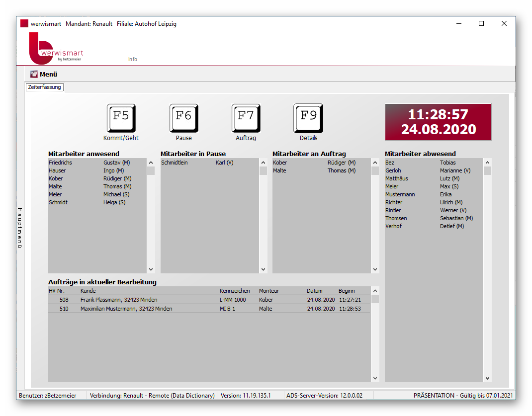The width and height of the screenshot is (532, 416).
Task: Click the Menü icon
Action: [x=34, y=74]
